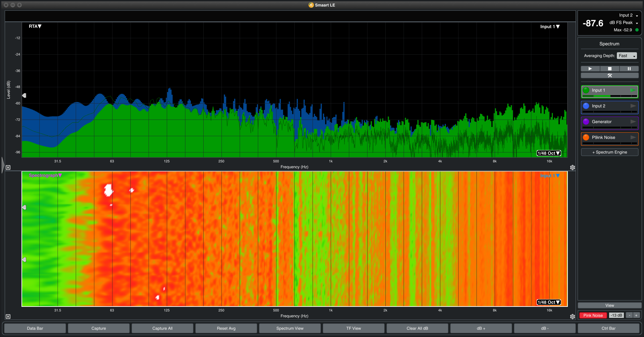Click the generator level -13 dB field
644x337 pixels.
[616, 316]
